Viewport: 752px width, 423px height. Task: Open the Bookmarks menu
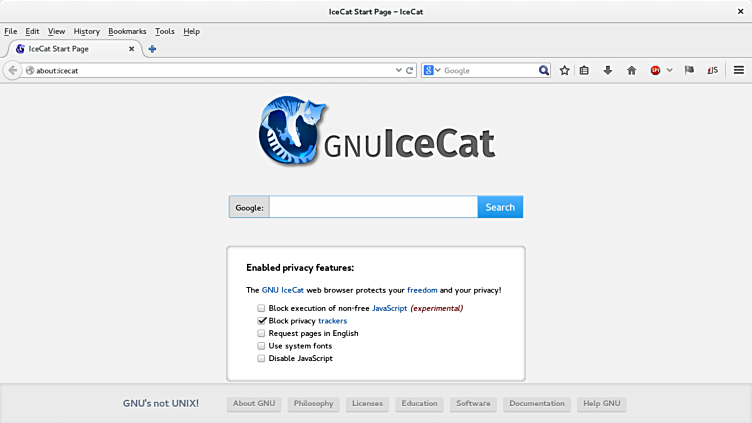tap(127, 31)
